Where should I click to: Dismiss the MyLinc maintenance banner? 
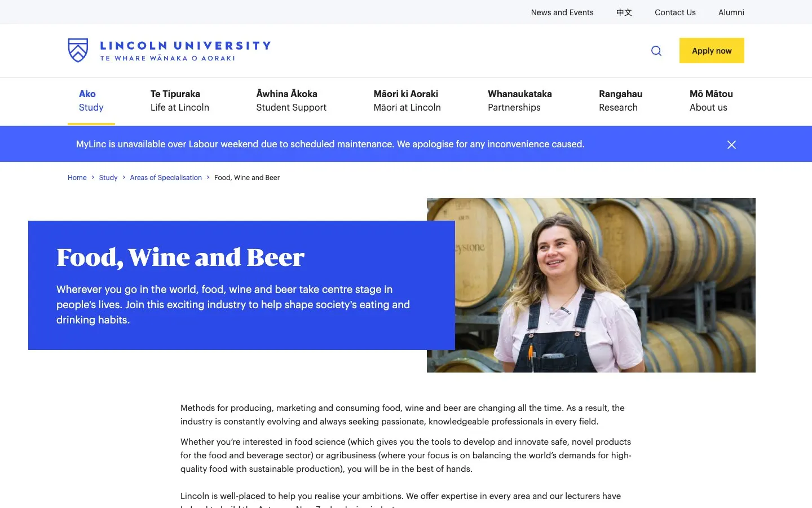click(731, 144)
